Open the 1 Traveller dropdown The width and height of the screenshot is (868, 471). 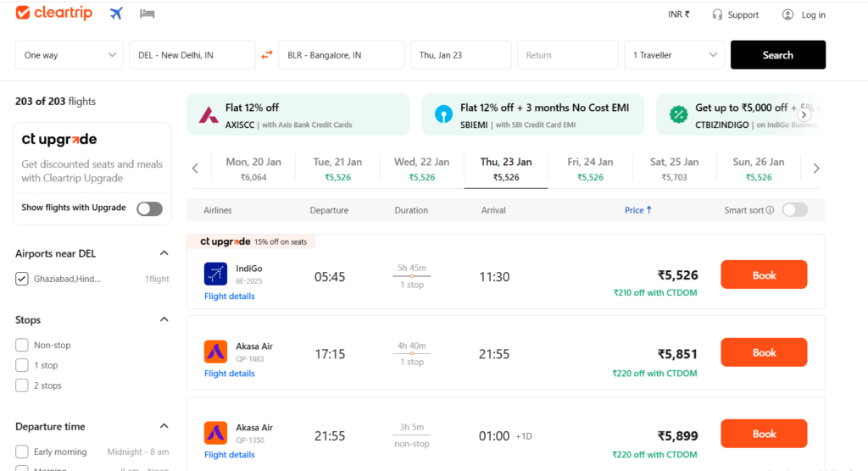pos(674,55)
